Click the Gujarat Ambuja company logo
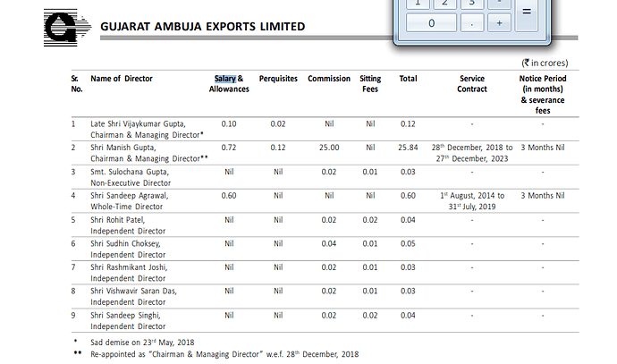 (x=67, y=28)
